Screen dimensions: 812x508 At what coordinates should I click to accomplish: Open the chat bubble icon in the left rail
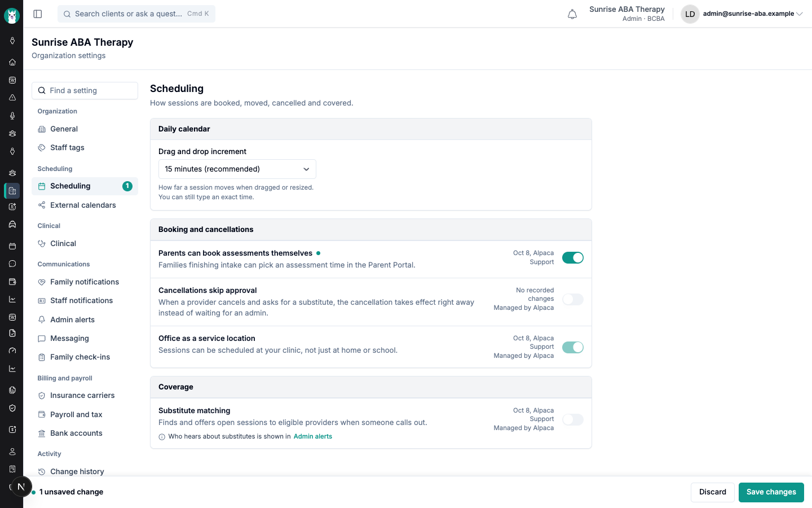[12, 264]
